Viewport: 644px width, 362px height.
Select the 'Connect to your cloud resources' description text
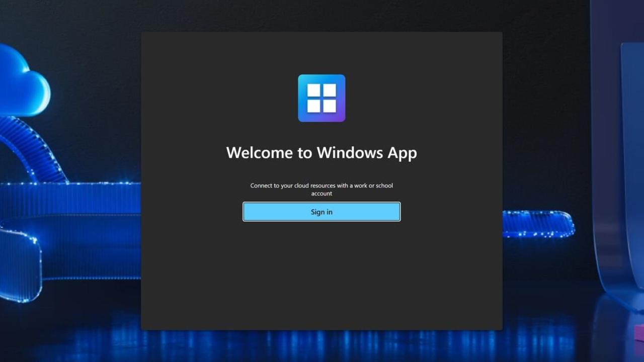[321, 190]
